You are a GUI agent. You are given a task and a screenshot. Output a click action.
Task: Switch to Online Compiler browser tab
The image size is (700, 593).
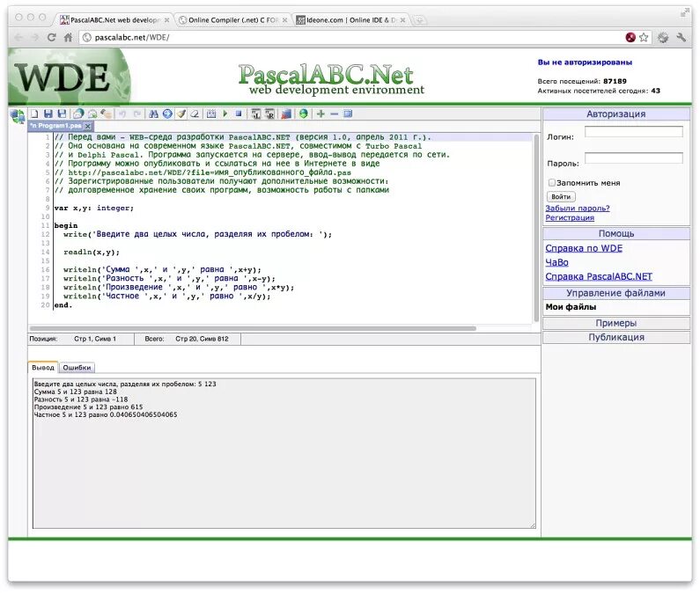[x=232, y=20]
